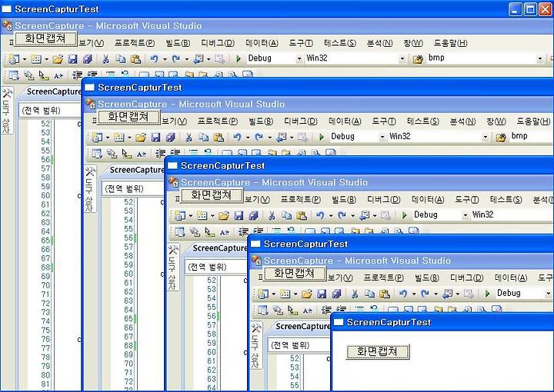Open the 창(W) menu in the outermost window
This screenshot has width=554, height=392.
413,43
